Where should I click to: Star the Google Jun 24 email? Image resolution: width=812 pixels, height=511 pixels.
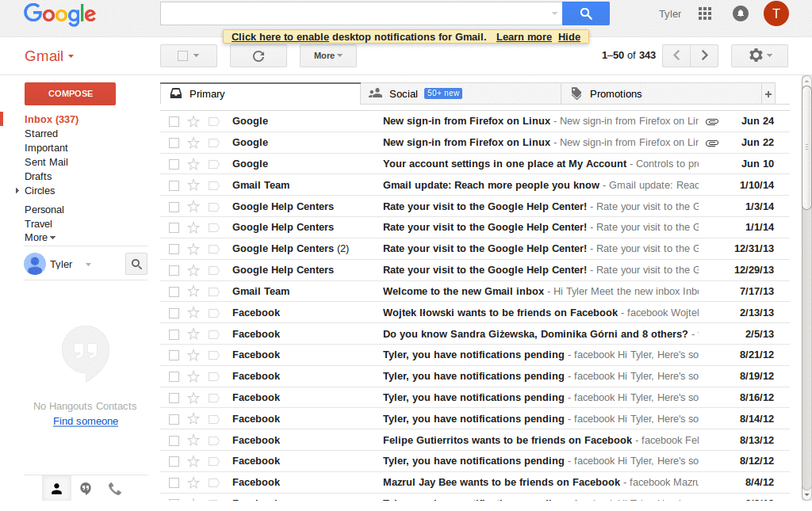coord(193,121)
